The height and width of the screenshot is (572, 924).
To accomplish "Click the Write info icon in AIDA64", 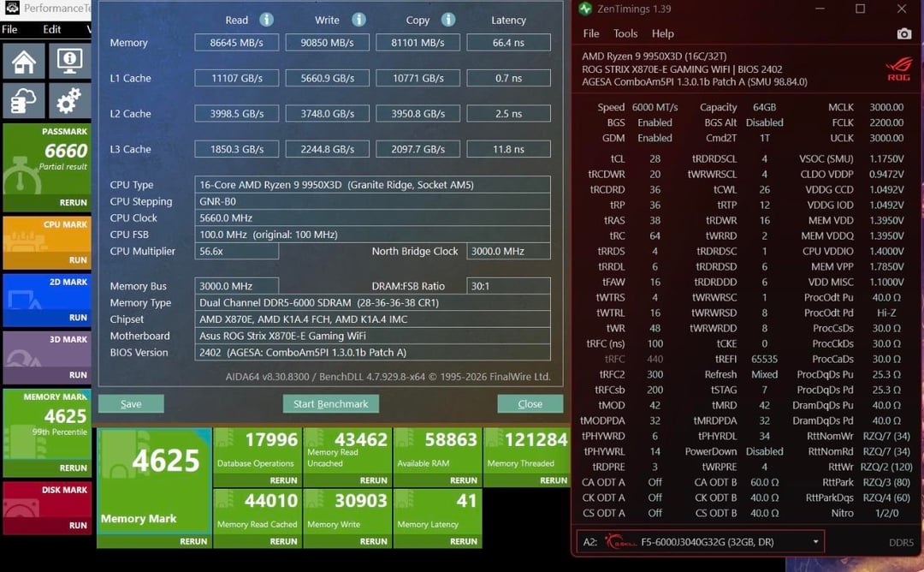I will (358, 20).
